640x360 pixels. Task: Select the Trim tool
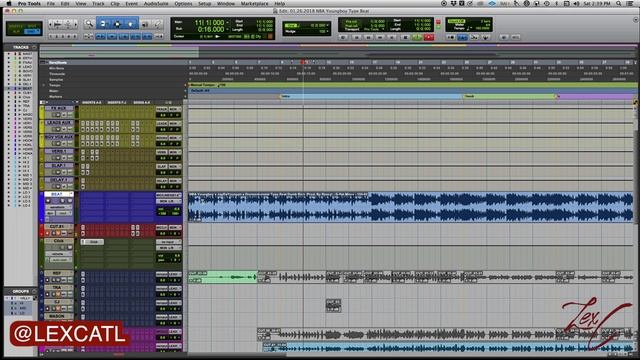pos(102,24)
